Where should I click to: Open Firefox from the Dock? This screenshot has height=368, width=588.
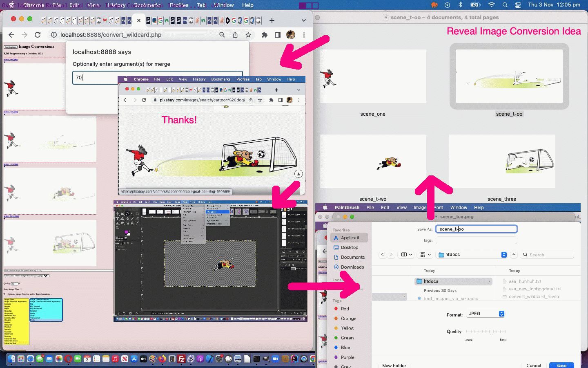point(163,359)
